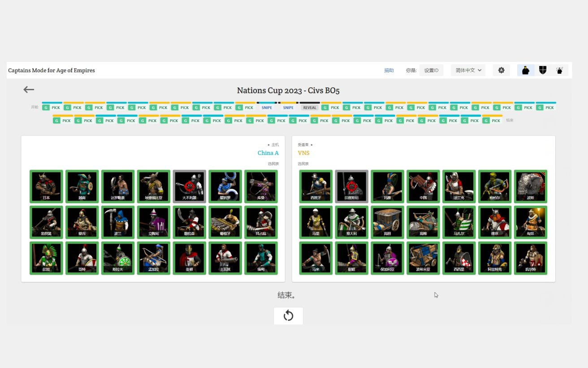Select the 立陶宛 civilization tile

click(154, 222)
